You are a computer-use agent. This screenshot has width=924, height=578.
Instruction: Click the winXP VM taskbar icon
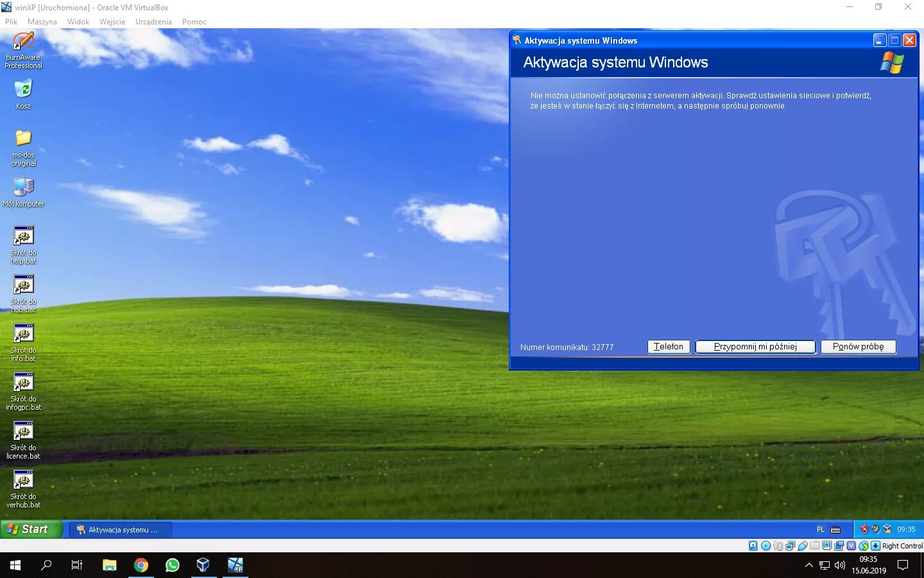click(235, 565)
